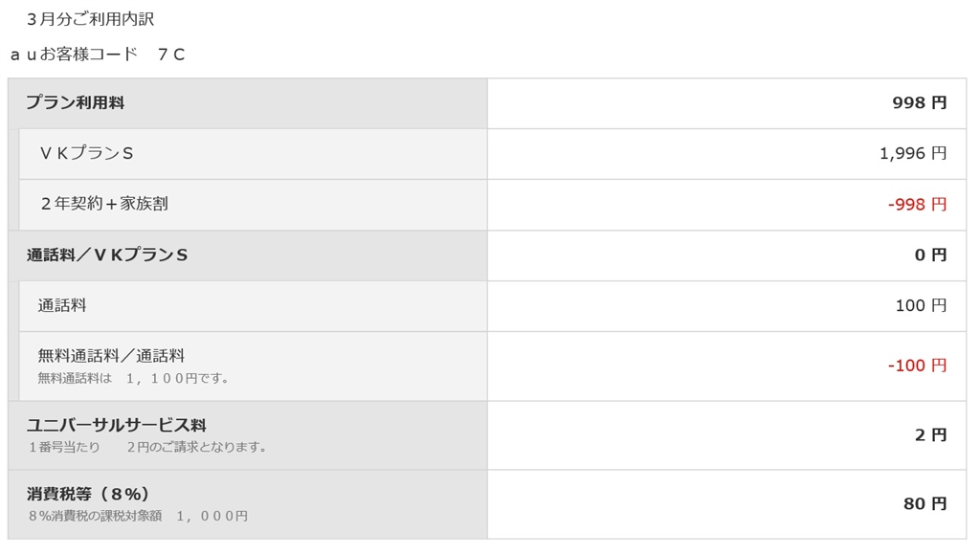Click the 80 円 consumption tax amount
The image size is (980, 554).
click(x=924, y=503)
